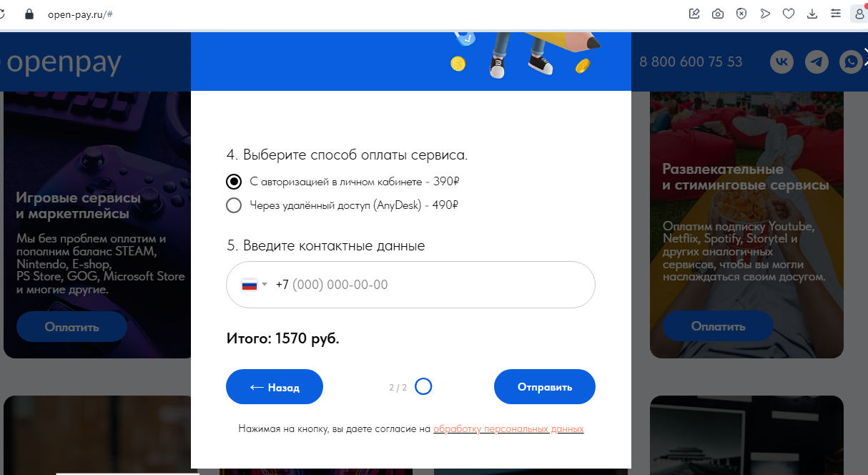868x475 pixels.
Task: Open the Telegram contact icon
Action: (x=817, y=62)
